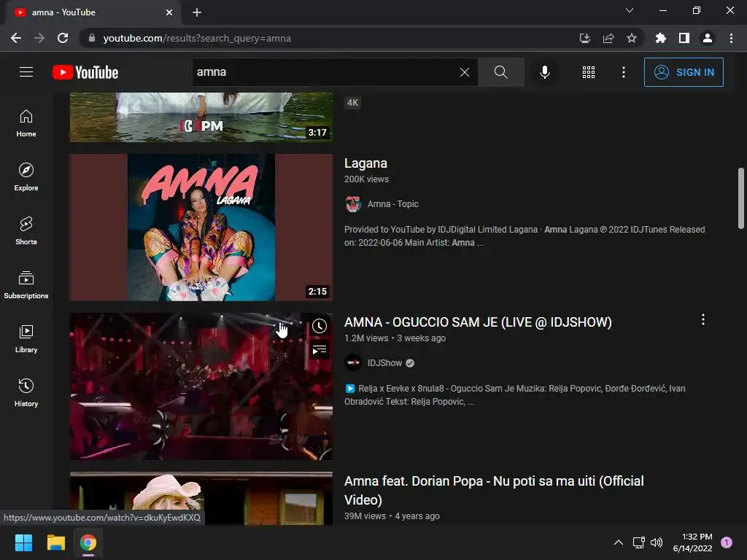Image resolution: width=747 pixels, height=560 pixels.
Task: Add OGUCCIO SAM JE to Watch later
Action: pyautogui.click(x=320, y=326)
